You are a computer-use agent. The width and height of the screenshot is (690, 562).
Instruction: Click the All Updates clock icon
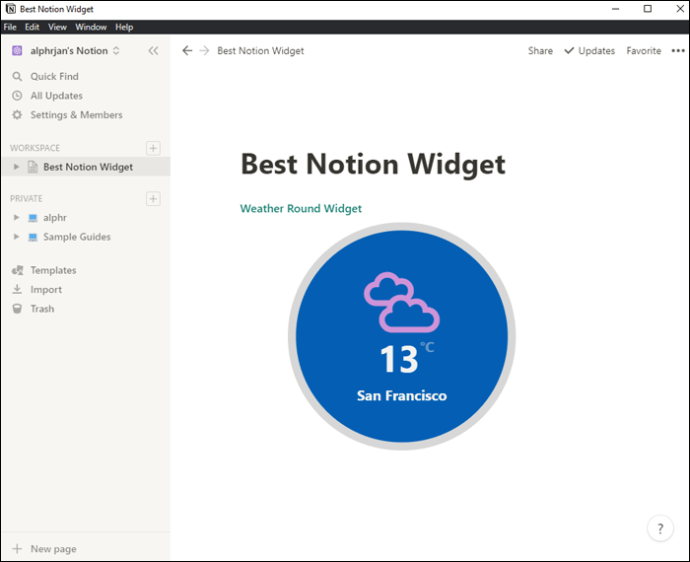coord(17,96)
